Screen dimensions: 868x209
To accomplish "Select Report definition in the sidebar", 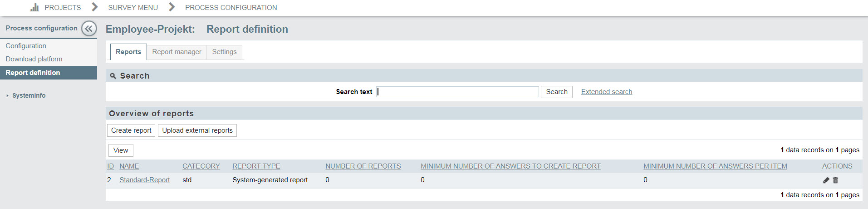I will click(49, 73).
